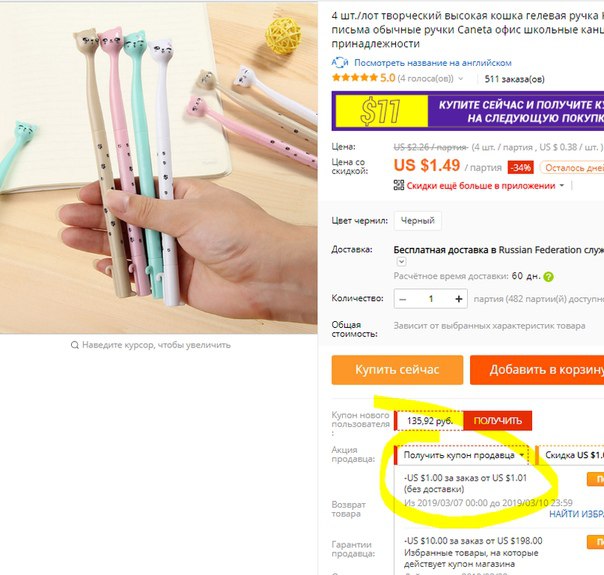
Task: Click the five-star rating icons
Action: [354, 78]
